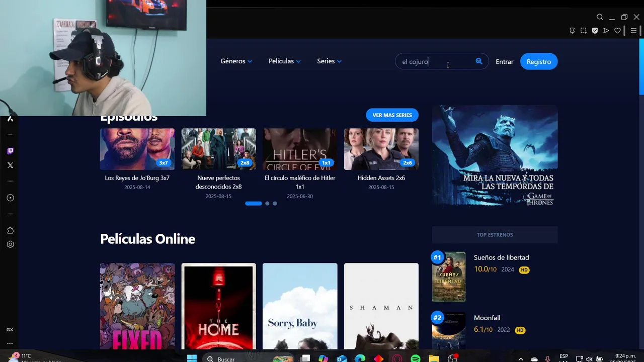Screen dimensions: 644x362
Task: Click the VER MAS SERIES button
Action: click(x=392, y=115)
